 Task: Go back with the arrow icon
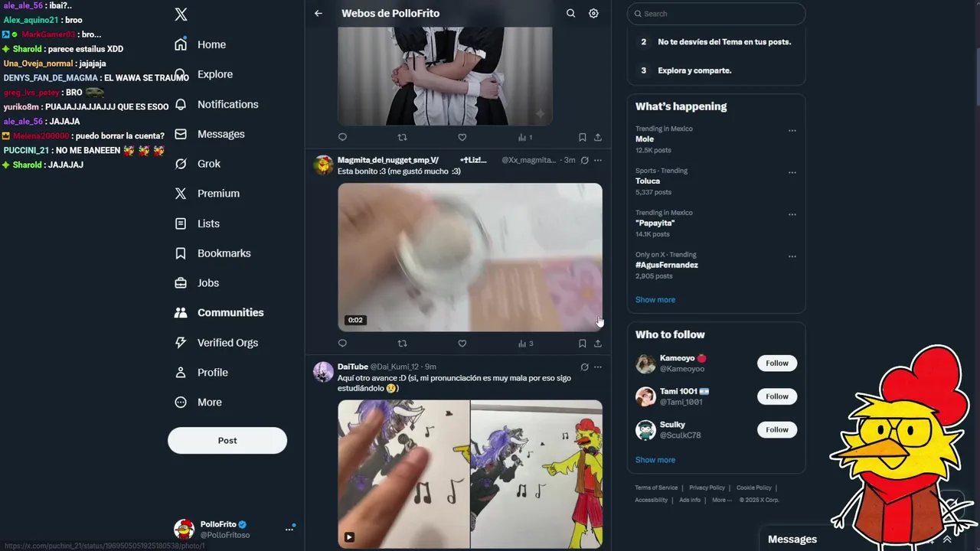(x=318, y=13)
